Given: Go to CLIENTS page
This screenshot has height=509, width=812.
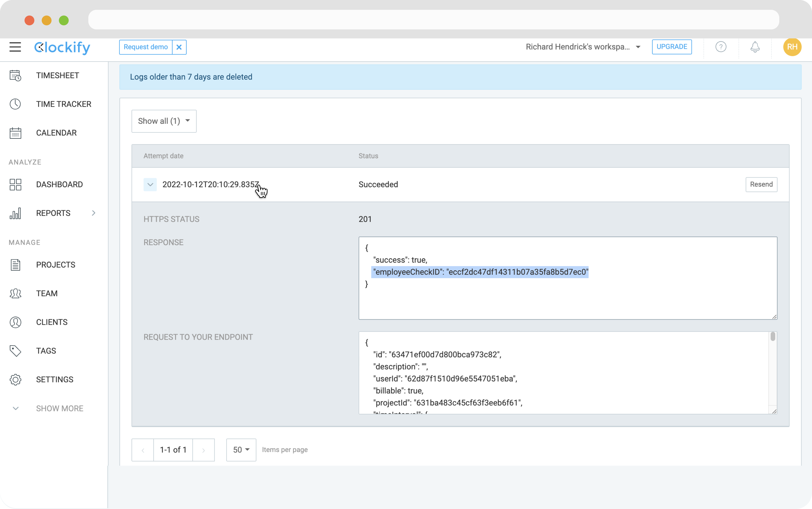Looking at the screenshot, I should click(x=52, y=322).
